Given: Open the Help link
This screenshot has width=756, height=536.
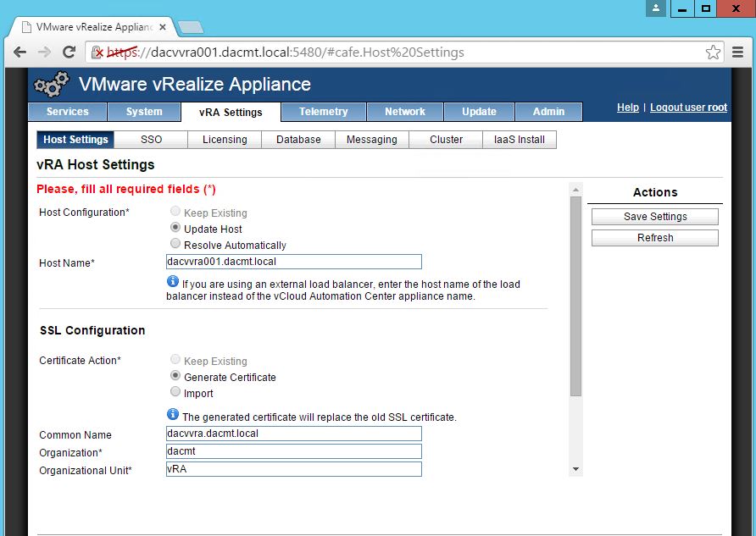Looking at the screenshot, I should pos(628,108).
